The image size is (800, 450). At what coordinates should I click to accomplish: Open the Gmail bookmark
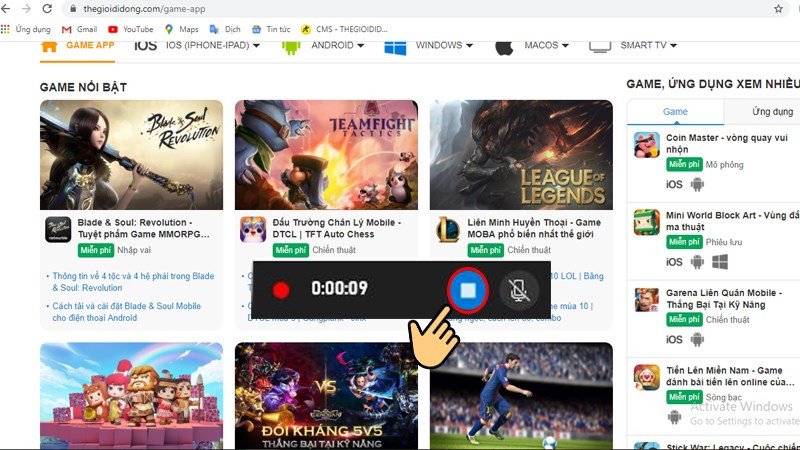[79, 29]
